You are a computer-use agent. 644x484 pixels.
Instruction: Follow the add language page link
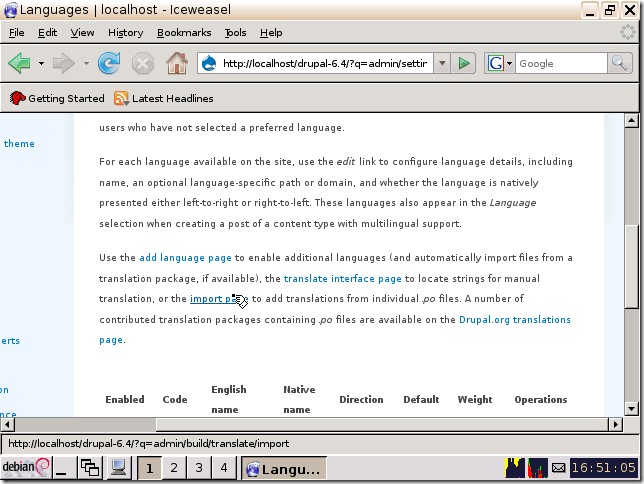[185, 258]
